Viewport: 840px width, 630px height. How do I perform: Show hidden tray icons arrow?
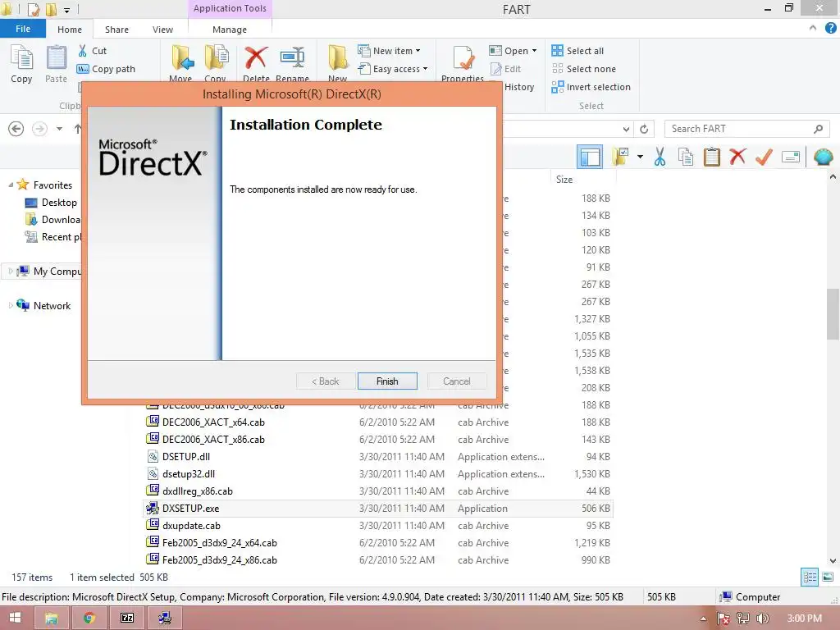point(703,619)
